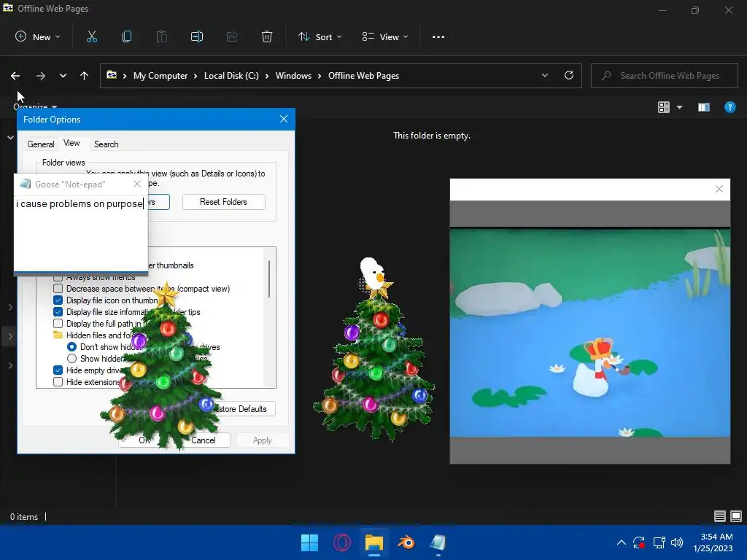Click in the Goose Not-epad text area
The height and width of the screenshot is (560, 747).
coord(81,233)
